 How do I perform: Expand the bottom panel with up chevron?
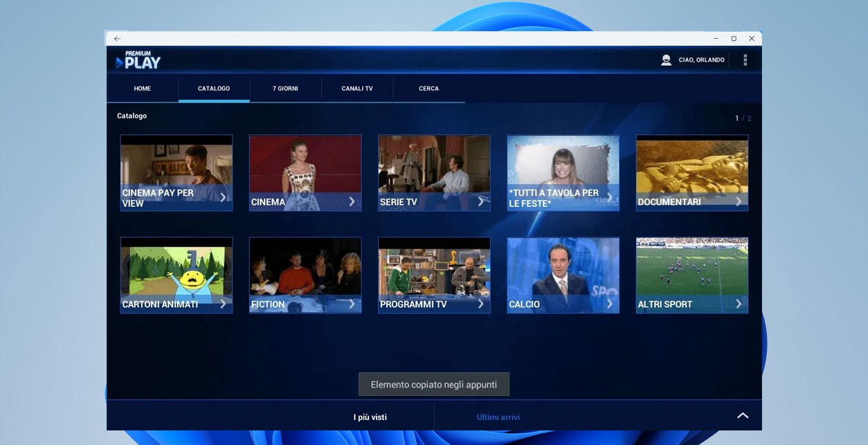click(743, 416)
